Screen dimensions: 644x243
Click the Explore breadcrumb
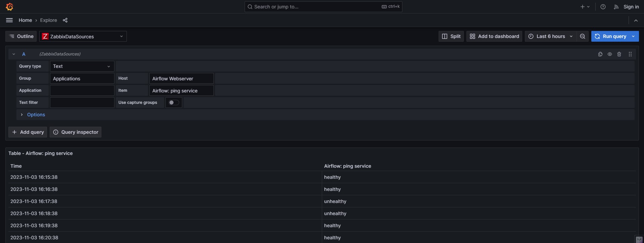coord(49,20)
